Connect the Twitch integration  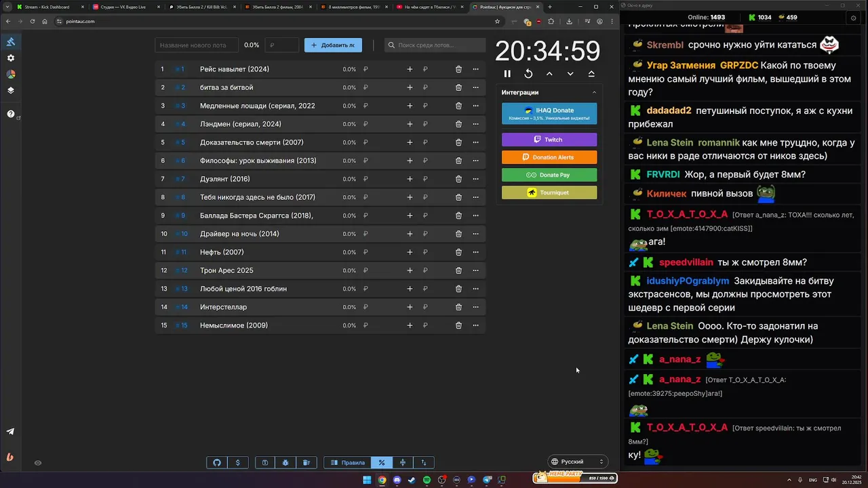[x=549, y=140]
